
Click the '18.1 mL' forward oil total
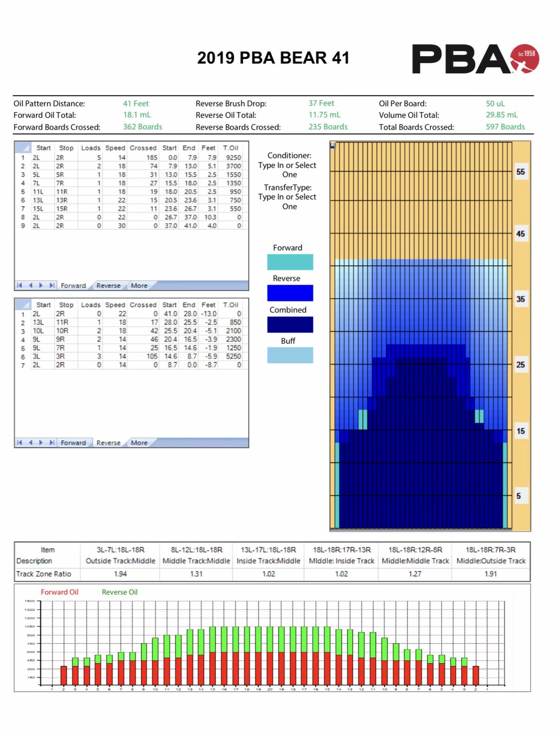(x=137, y=115)
